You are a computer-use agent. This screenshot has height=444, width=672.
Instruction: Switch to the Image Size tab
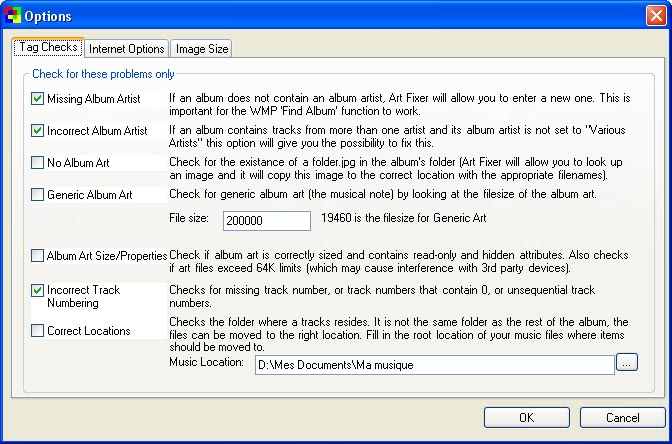click(203, 48)
